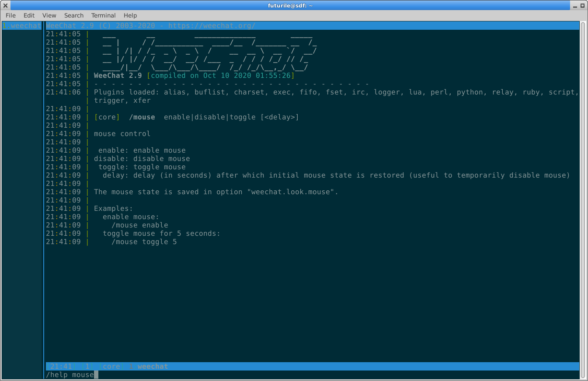Click the vertical scrollbar of the terminal
Viewport: 588px width, 381px height.
583,200
